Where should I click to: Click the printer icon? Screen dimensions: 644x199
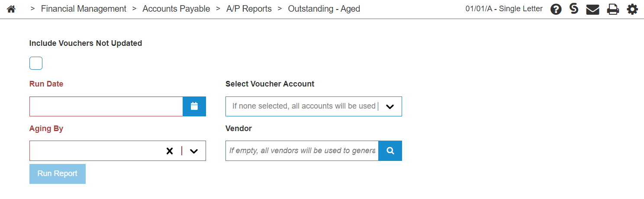tap(613, 10)
